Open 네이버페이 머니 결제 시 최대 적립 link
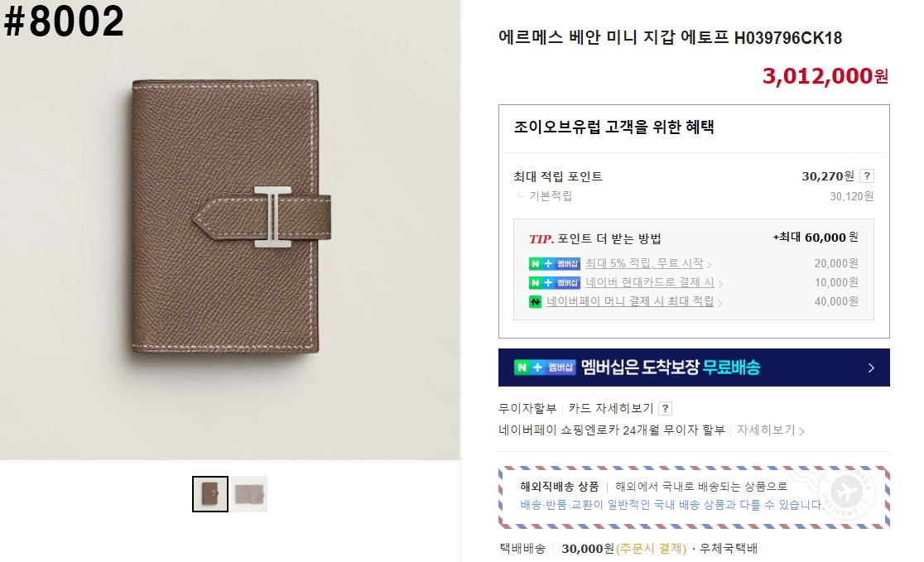This screenshot has height=562, width=924. coord(630,301)
